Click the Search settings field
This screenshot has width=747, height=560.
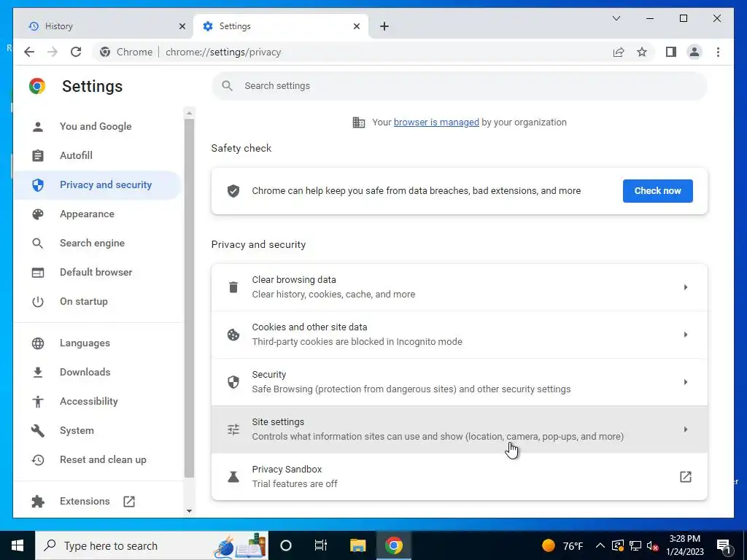(x=460, y=86)
